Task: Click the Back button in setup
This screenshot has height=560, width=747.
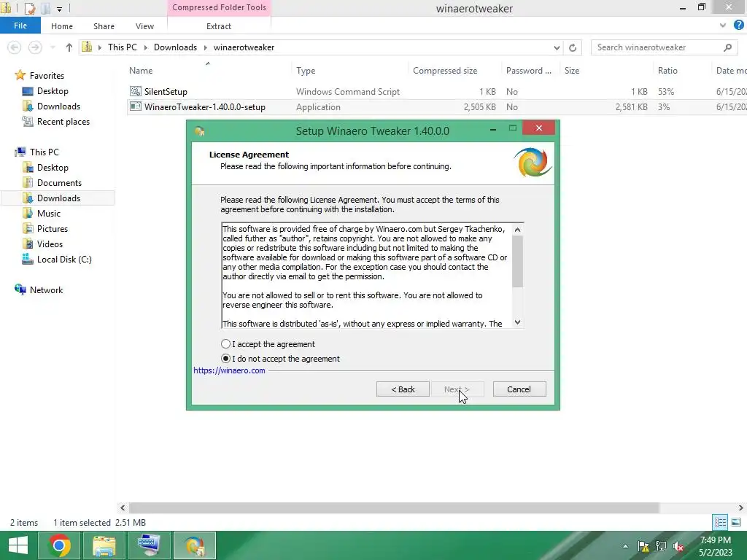Action: 403,389
